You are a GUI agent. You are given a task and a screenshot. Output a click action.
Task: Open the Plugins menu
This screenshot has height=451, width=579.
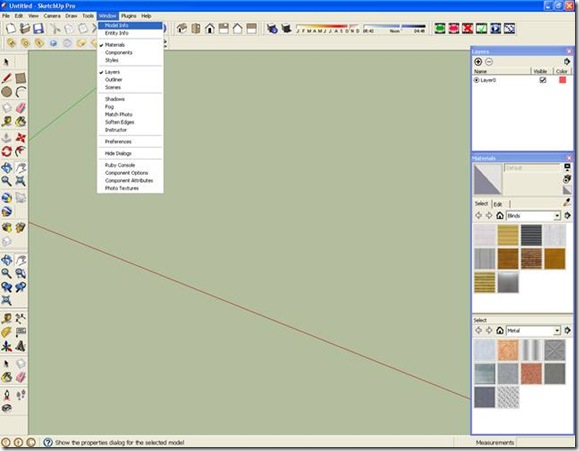click(x=129, y=16)
